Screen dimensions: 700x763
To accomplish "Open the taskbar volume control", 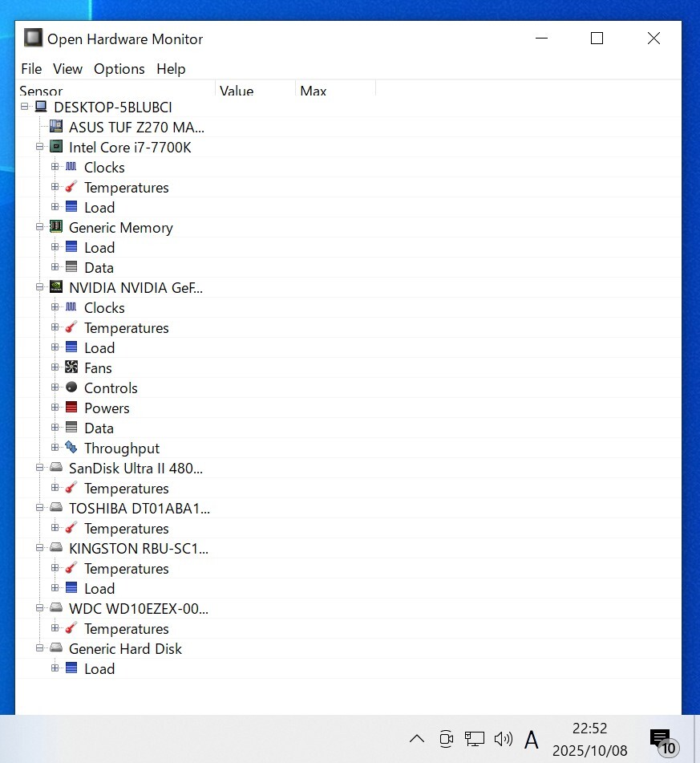I will pyautogui.click(x=503, y=739).
